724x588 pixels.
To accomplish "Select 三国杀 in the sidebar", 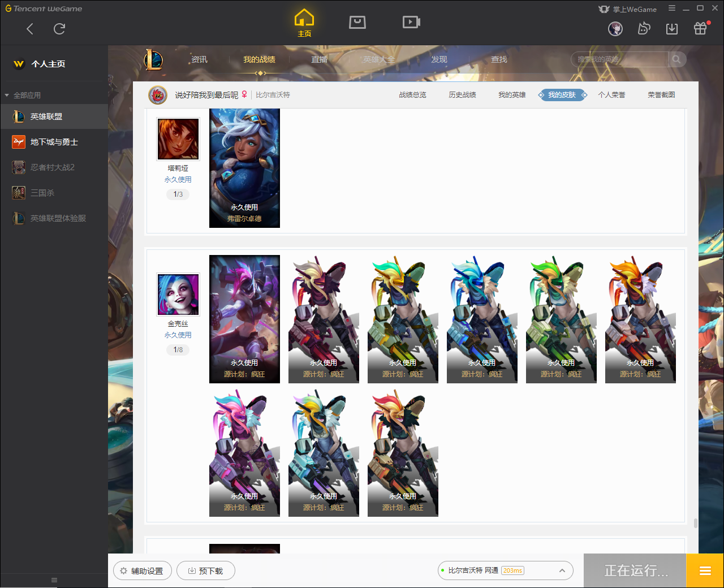I will pos(54,193).
